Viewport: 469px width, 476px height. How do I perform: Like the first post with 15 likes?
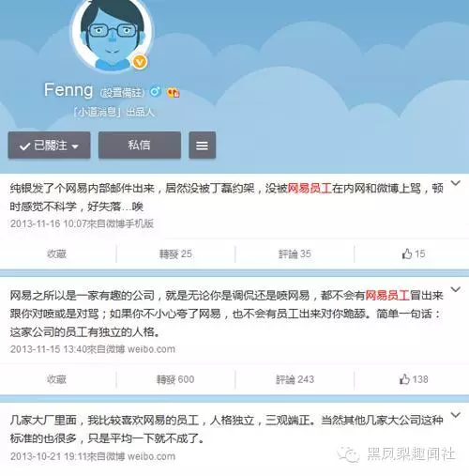(x=414, y=253)
